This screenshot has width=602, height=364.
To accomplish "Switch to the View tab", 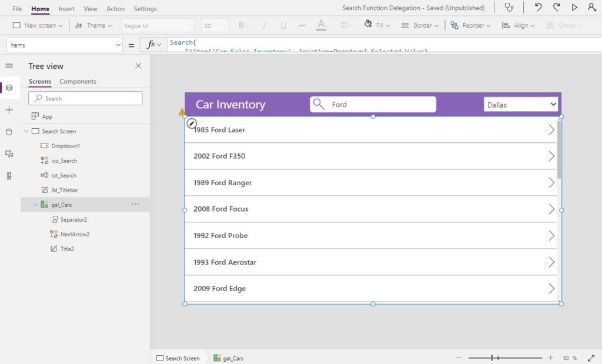I will point(90,8).
